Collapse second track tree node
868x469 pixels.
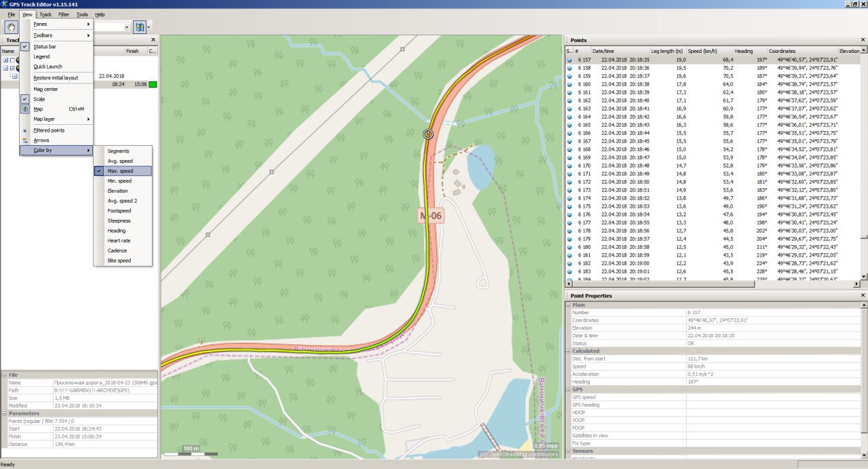coord(5,68)
